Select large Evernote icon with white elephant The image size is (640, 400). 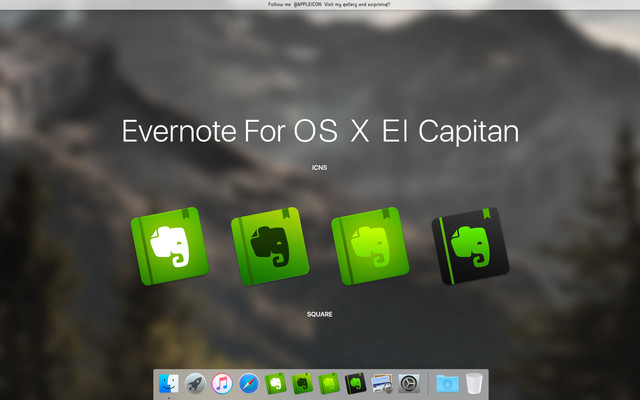[x=169, y=246]
